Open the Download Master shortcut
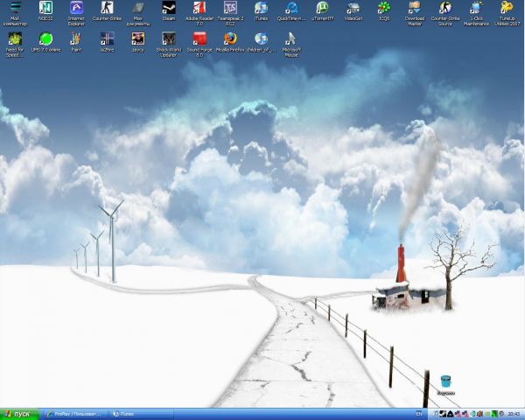The width and height of the screenshot is (525, 420). click(x=415, y=9)
